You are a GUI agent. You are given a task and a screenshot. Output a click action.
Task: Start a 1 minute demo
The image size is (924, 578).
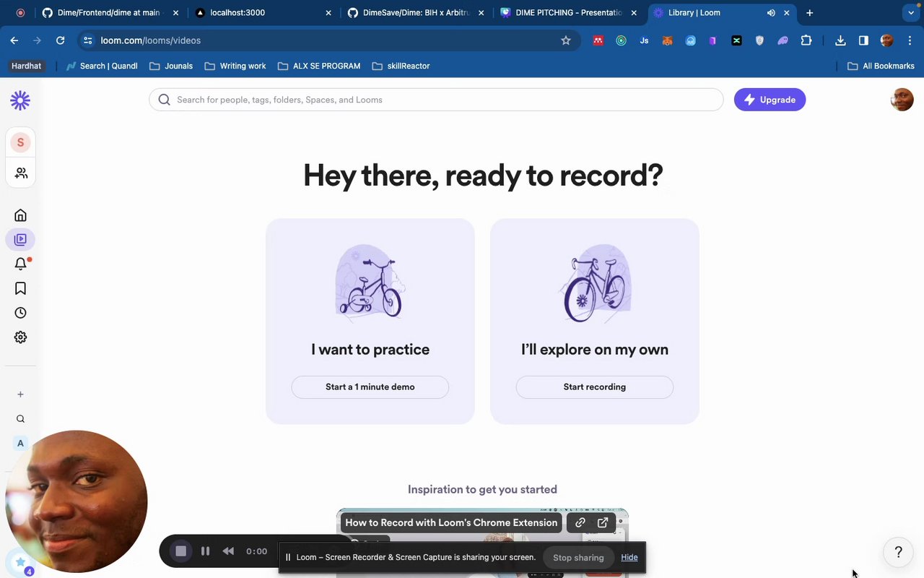pyautogui.click(x=370, y=387)
